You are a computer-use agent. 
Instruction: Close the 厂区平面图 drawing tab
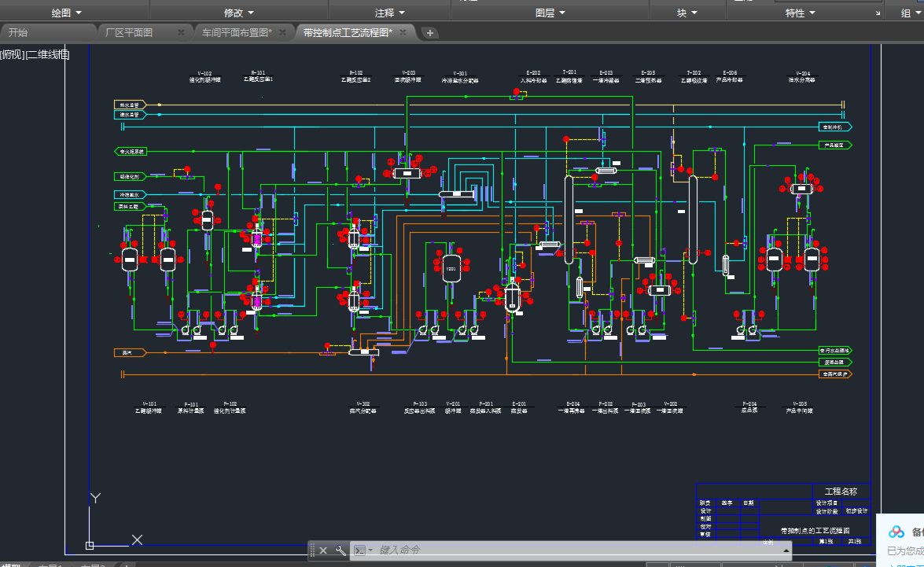pyautogui.click(x=181, y=32)
